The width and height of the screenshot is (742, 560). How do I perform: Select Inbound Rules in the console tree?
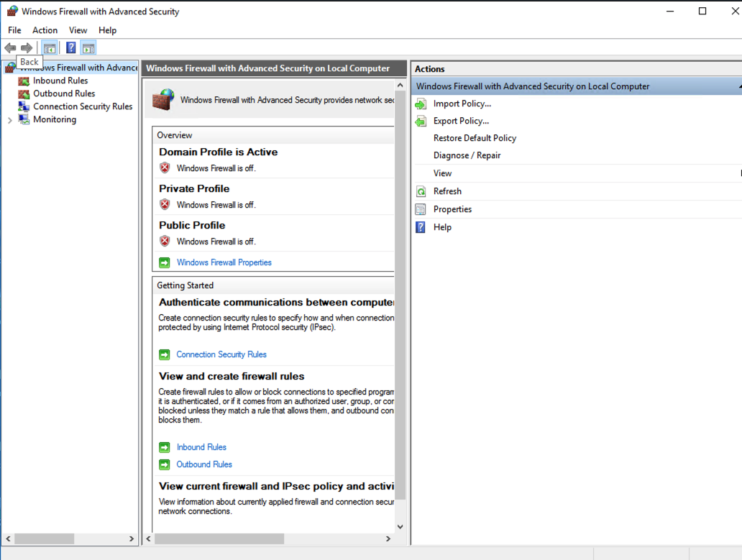pos(60,81)
